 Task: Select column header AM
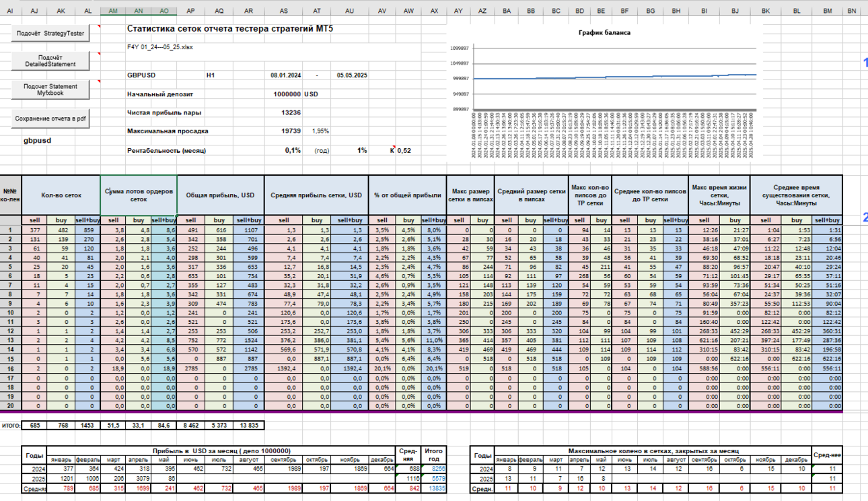pos(113,11)
